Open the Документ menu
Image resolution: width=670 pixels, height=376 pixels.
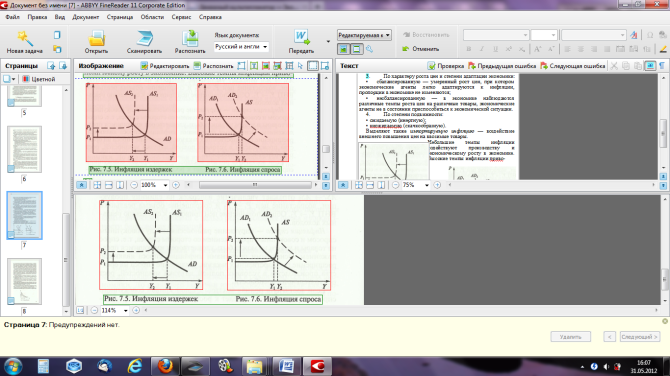click(85, 17)
